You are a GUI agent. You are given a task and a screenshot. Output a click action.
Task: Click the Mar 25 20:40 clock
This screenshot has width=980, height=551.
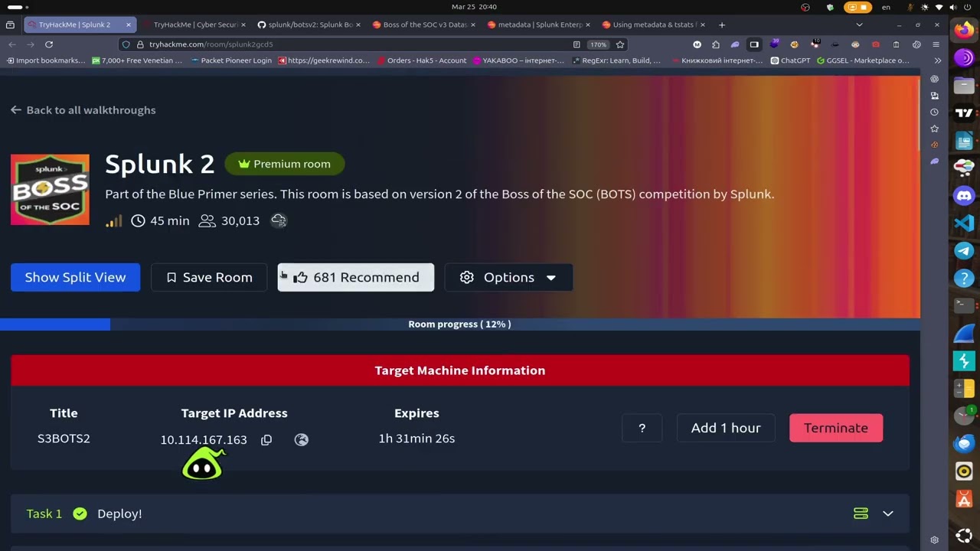pyautogui.click(x=474, y=7)
